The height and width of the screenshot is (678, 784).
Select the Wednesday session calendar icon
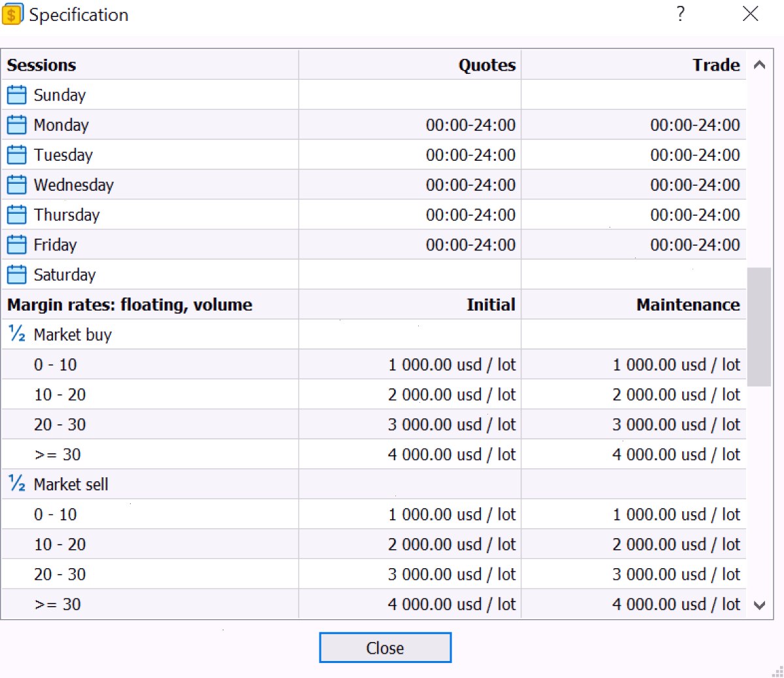(16, 185)
